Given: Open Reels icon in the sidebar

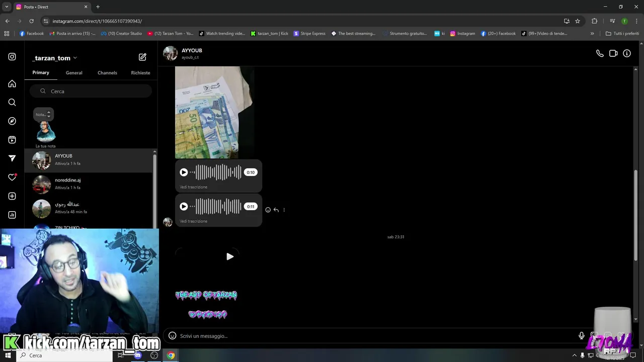Looking at the screenshot, I should coord(12,140).
